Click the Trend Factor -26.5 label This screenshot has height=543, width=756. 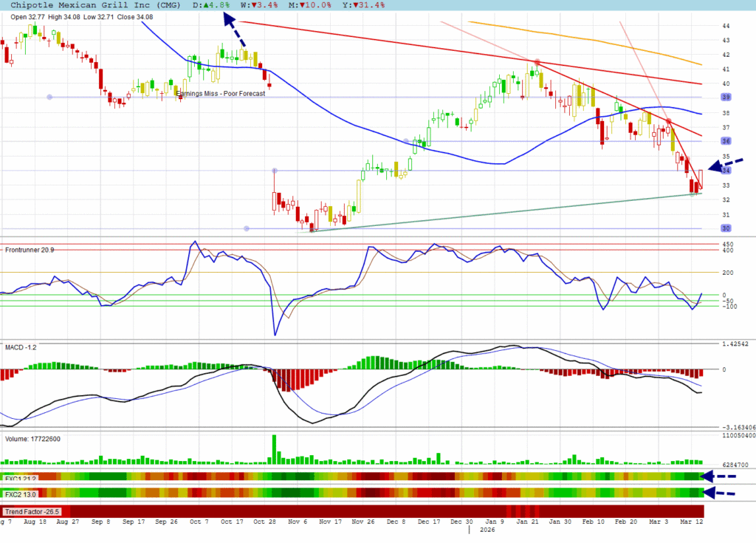[32, 511]
